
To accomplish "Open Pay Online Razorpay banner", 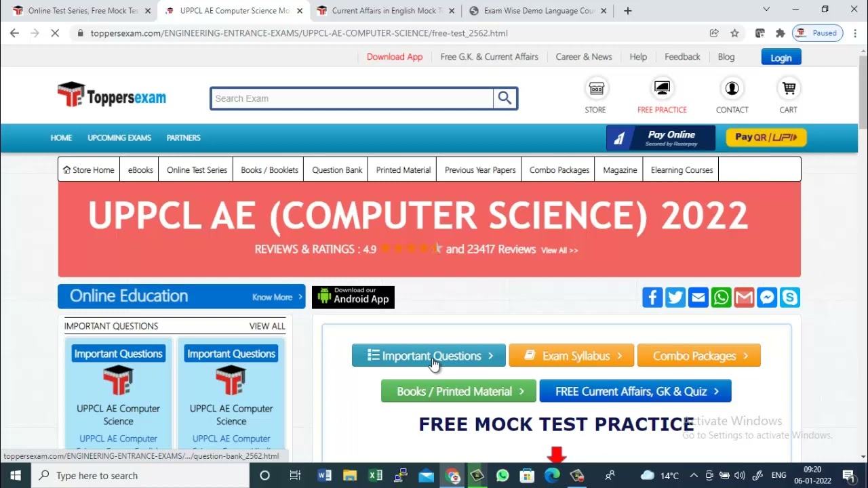I will [x=661, y=138].
